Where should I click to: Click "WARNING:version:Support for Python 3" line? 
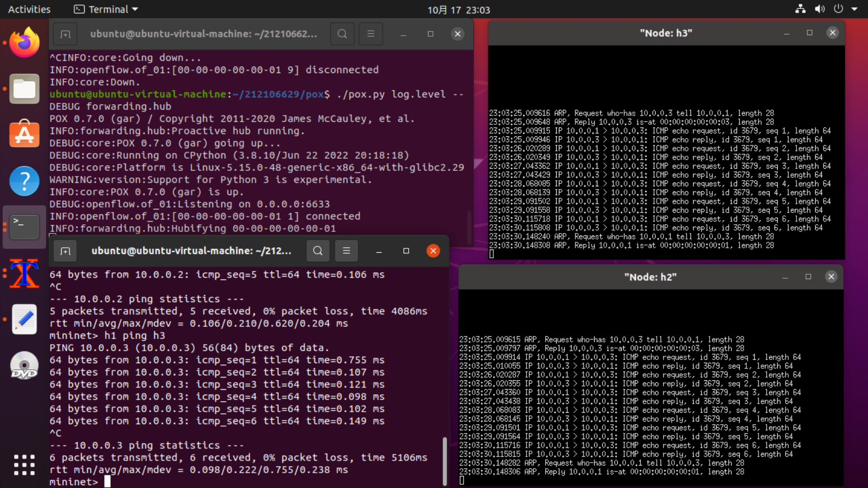(211, 180)
